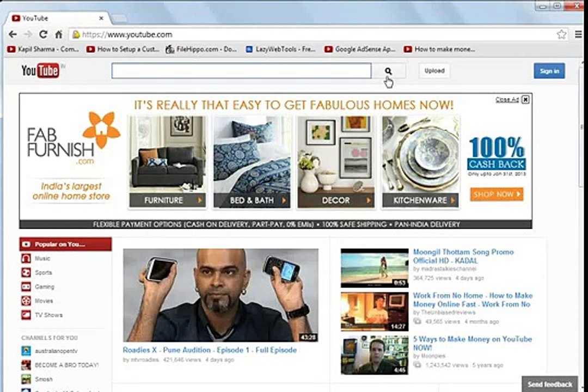Select the Sports category icon
This screenshot has width=588, height=392.
point(26,273)
